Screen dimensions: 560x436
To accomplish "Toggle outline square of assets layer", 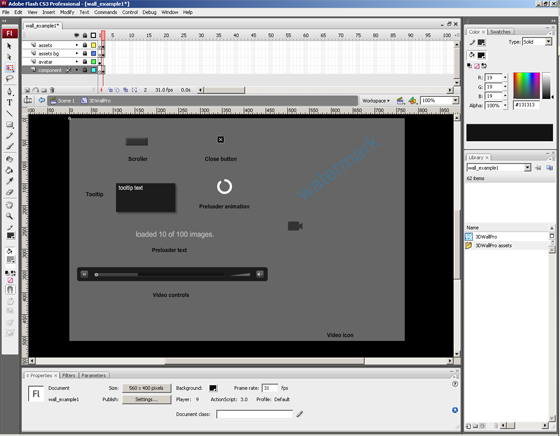I will [x=94, y=45].
